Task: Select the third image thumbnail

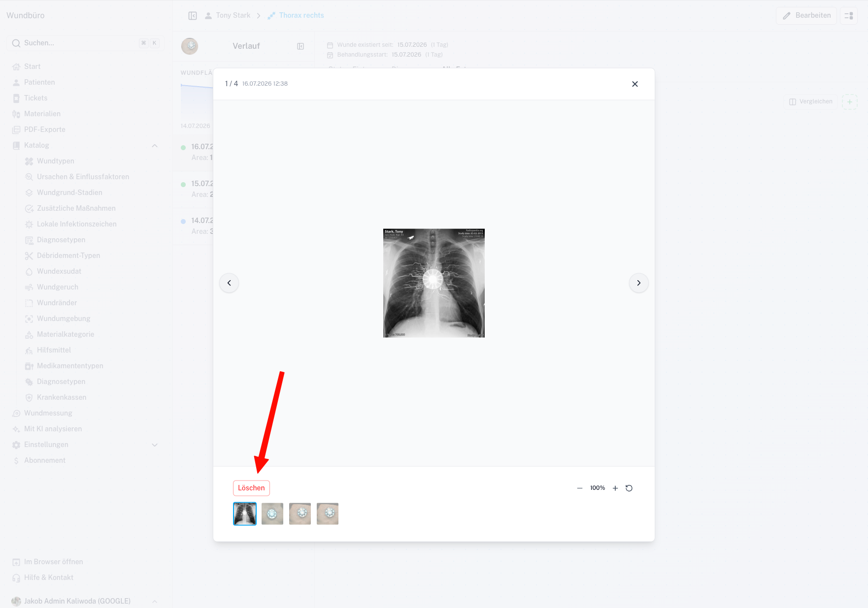Action: pyautogui.click(x=300, y=514)
